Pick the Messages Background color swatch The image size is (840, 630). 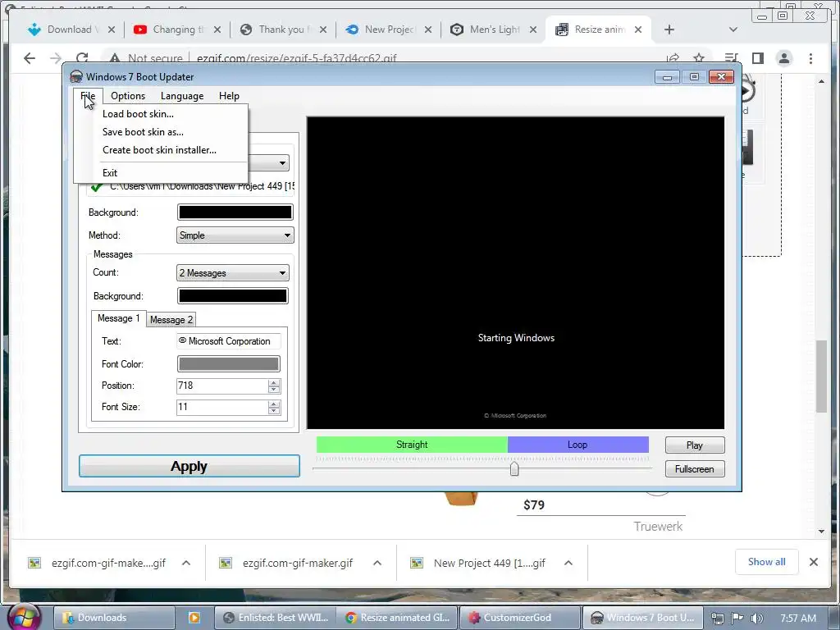[232, 295]
